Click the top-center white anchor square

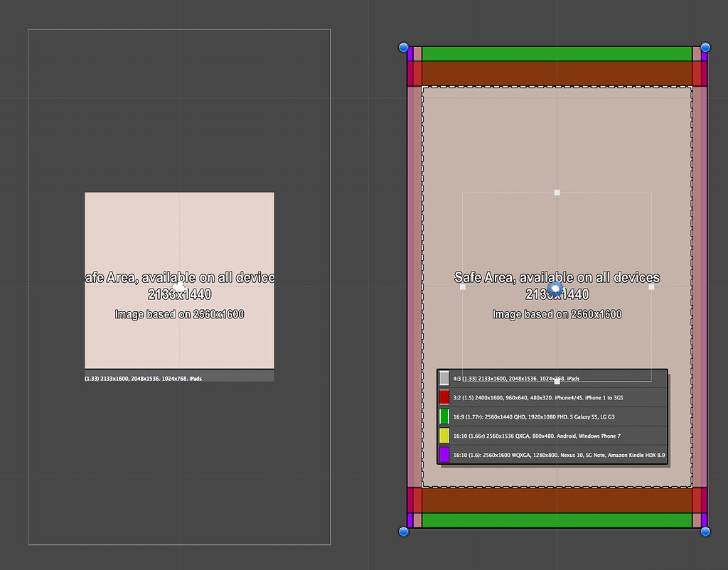557,192
